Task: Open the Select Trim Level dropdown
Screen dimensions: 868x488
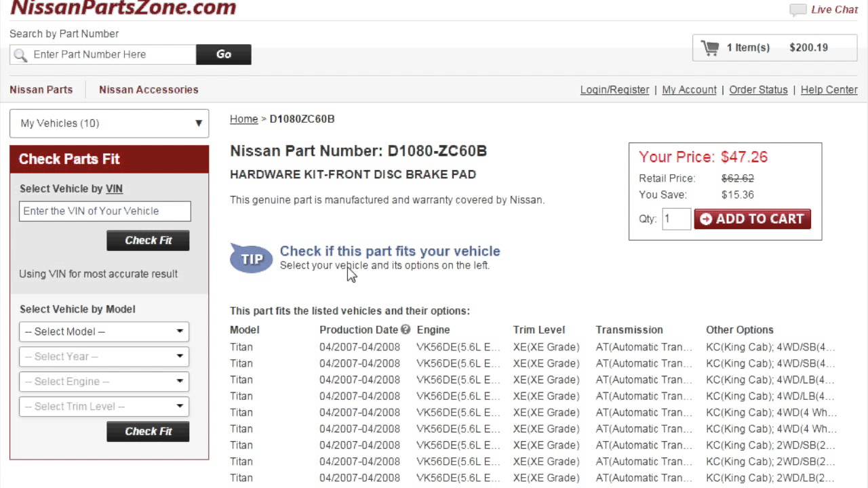Action: [x=104, y=407]
